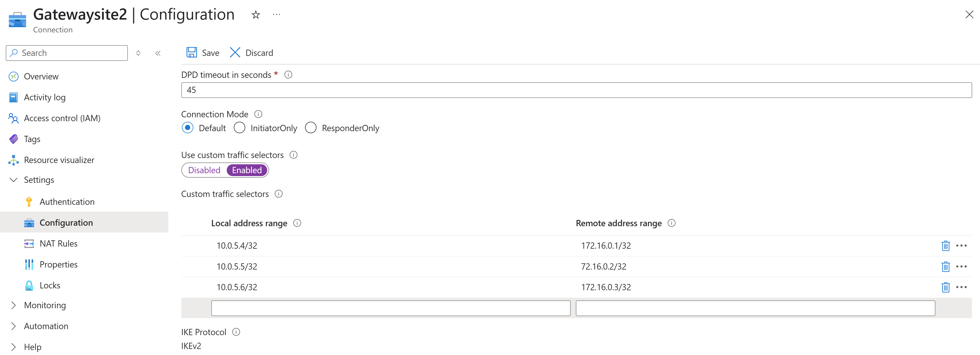Image resolution: width=980 pixels, height=355 pixels.
Task: Click info icon beside IKE Protocol
Action: pos(236,332)
